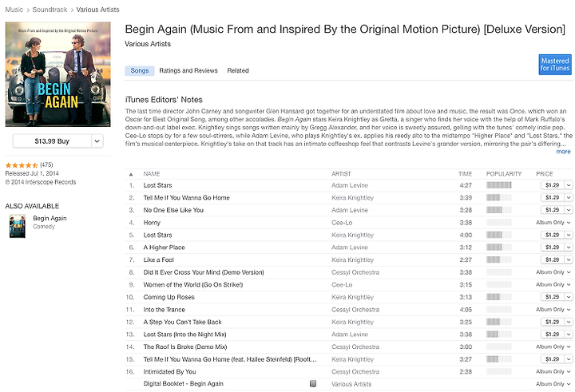Screen dimensions: 575x392
Task: Click the more link in Editors' Notes
Action: 563,152
